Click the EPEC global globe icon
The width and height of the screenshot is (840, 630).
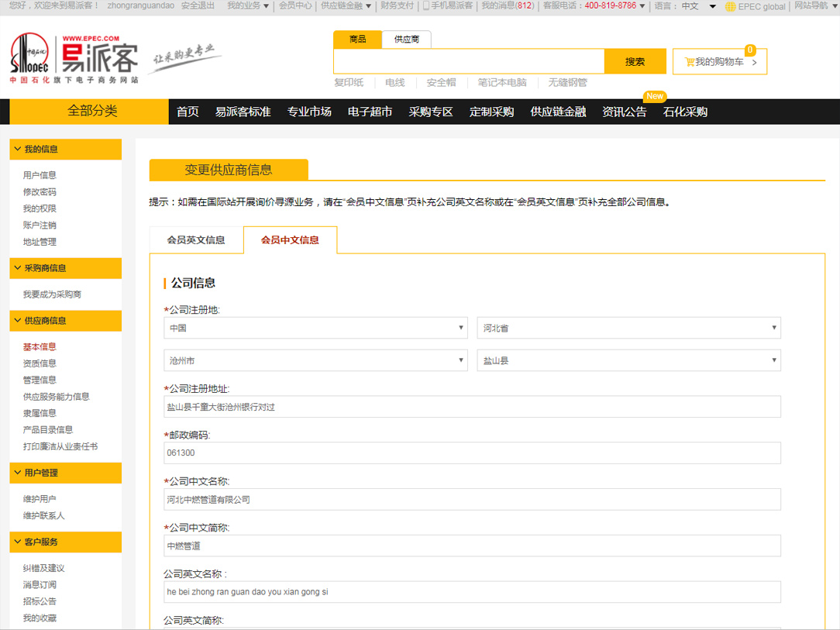(730, 6)
